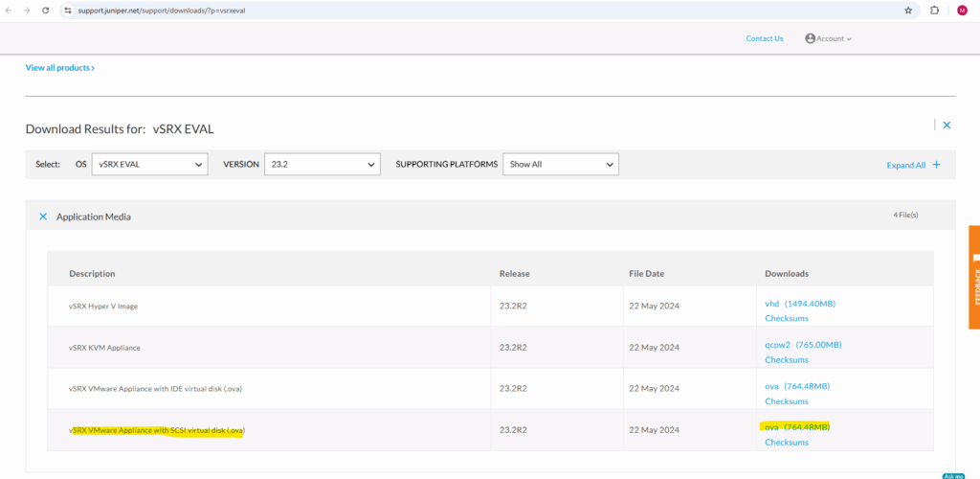Click the site info icon in address bar

click(68, 11)
